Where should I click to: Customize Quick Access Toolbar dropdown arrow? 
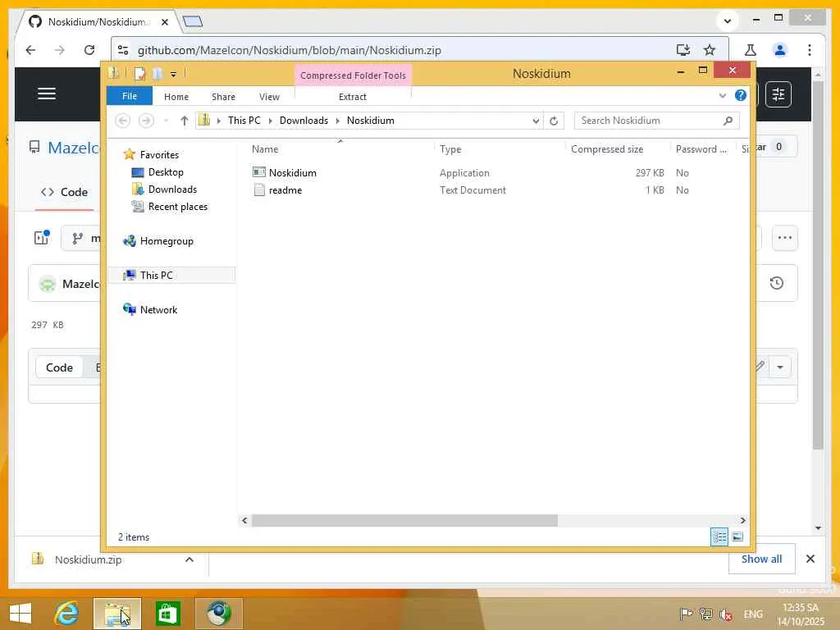(173, 74)
